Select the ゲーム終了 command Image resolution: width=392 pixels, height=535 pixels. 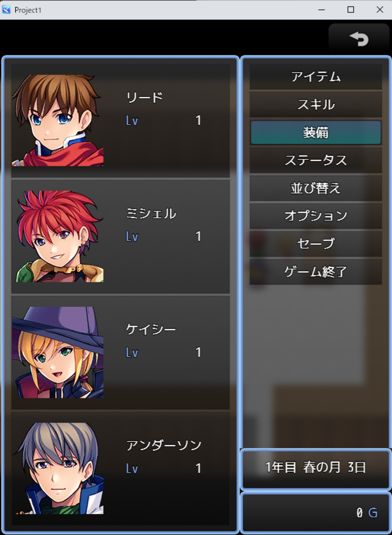pyautogui.click(x=316, y=272)
